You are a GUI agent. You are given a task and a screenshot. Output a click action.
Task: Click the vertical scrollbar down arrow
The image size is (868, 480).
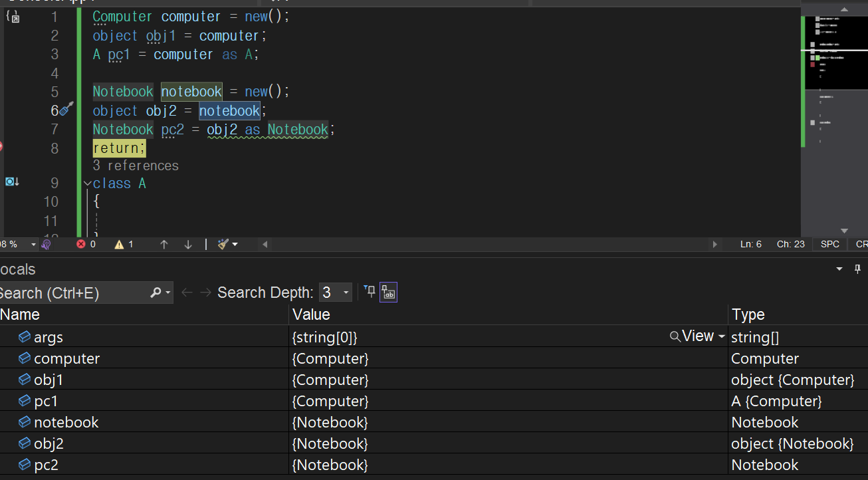(x=844, y=231)
